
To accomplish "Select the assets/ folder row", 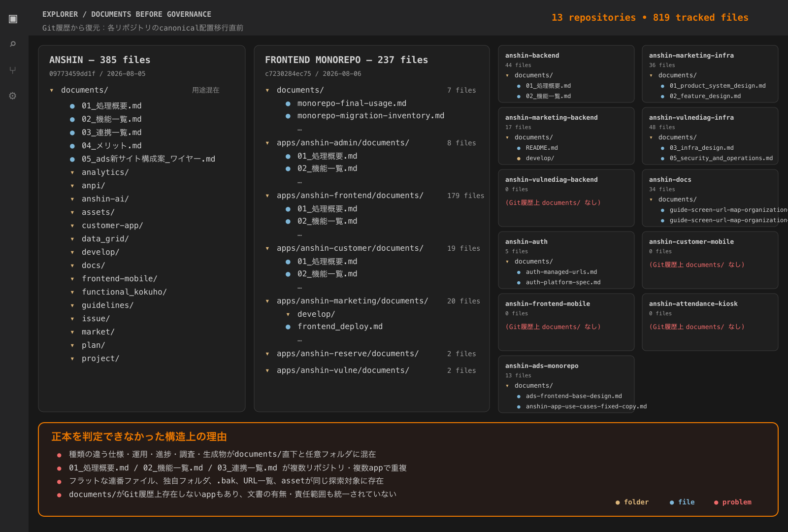I will [x=98, y=212].
